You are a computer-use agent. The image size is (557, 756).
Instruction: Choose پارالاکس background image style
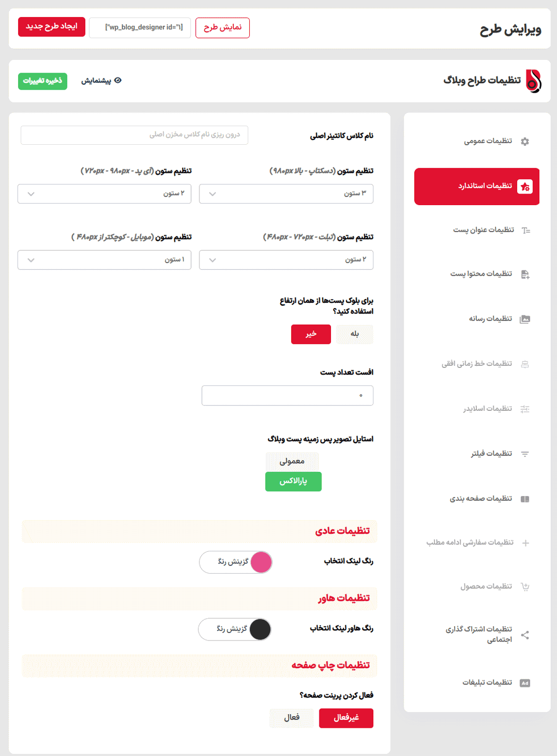click(x=293, y=481)
